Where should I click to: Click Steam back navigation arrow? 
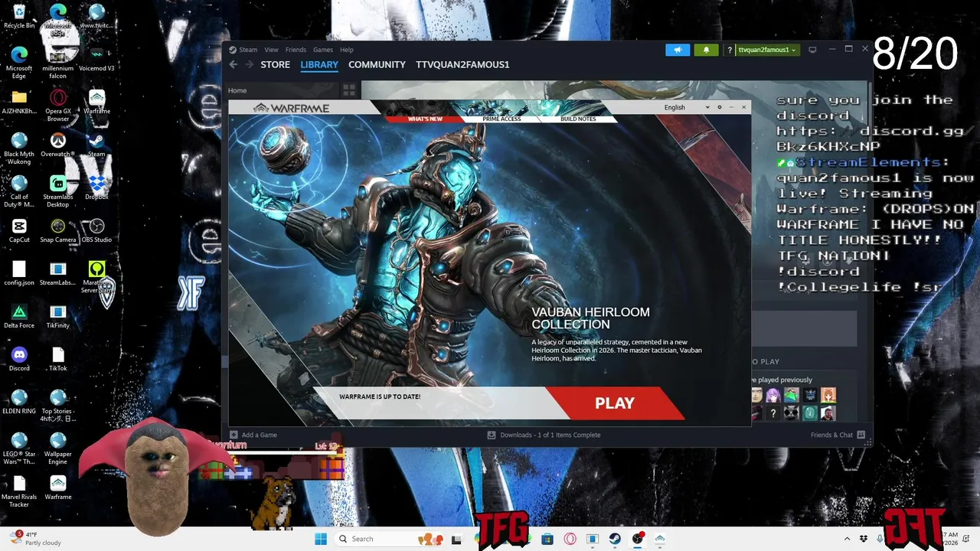234,64
